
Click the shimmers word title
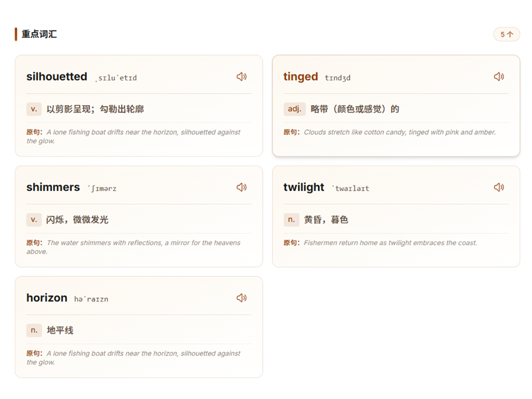[x=53, y=188]
